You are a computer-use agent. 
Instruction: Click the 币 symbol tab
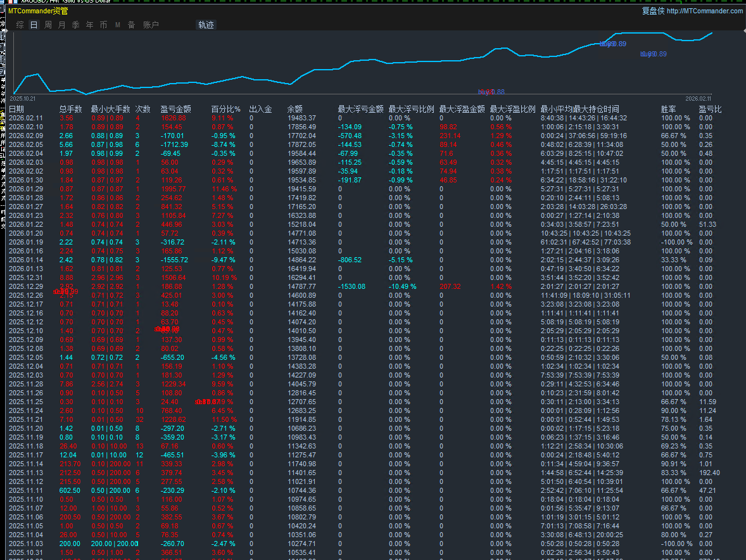(x=103, y=25)
